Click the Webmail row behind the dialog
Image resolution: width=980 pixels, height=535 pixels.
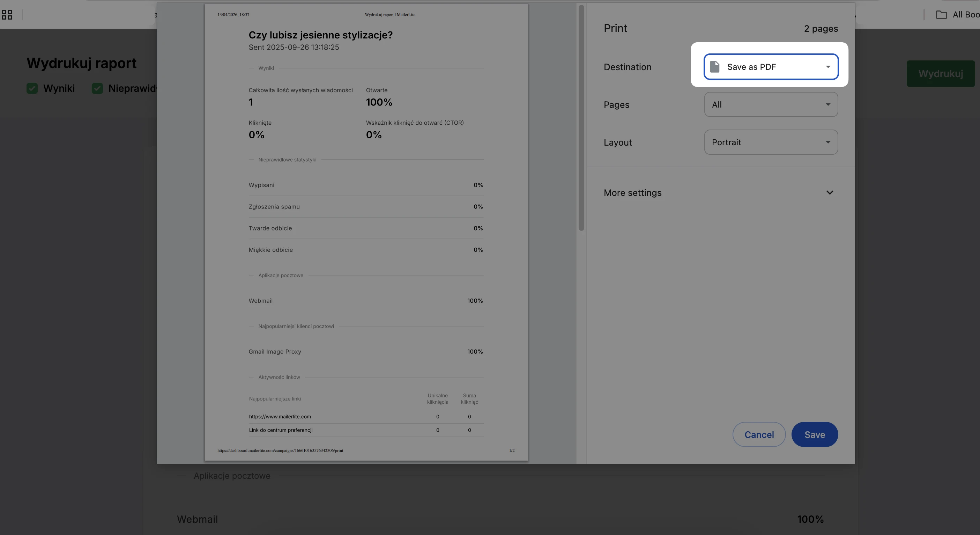click(x=197, y=519)
